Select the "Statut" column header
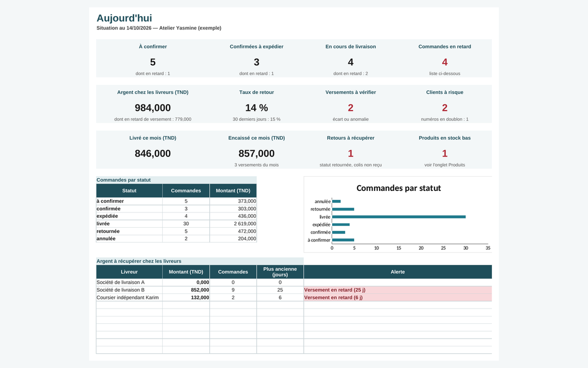 [129, 190]
